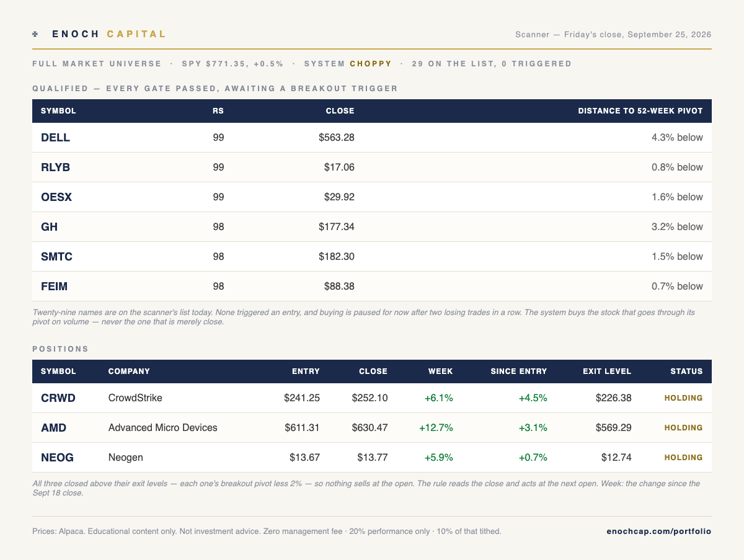Click the 1.6% below distance value
Viewport: 744px width, 560px height.
tap(677, 197)
